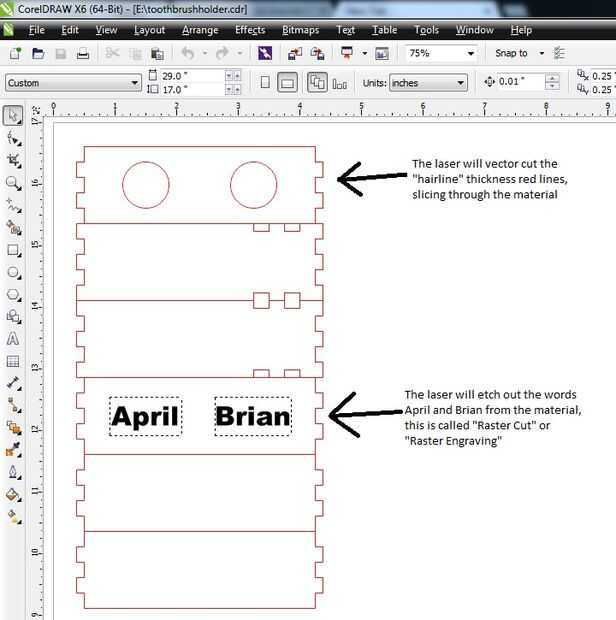Image resolution: width=616 pixels, height=620 pixels.
Task: Open the Tools menu
Action: point(426,30)
